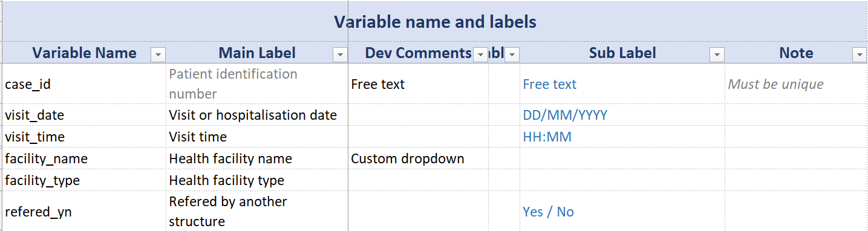Open the narrow truncated column filter arrow
The width and height of the screenshot is (868, 231).
(512, 55)
